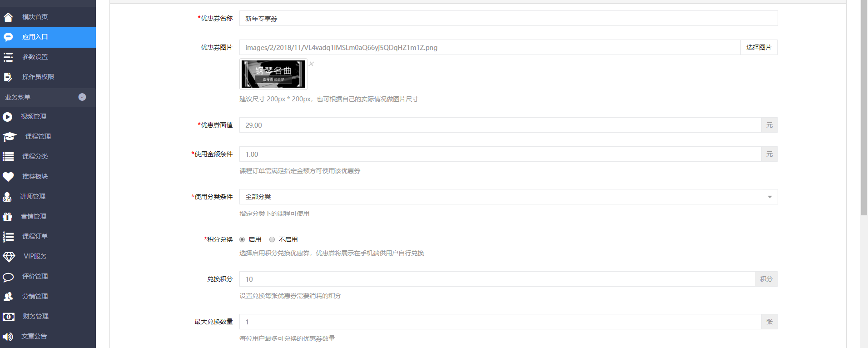The height and width of the screenshot is (348, 868).
Task: Click the numbered list icon beside 课程订单
Action: [x=8, y=237]
